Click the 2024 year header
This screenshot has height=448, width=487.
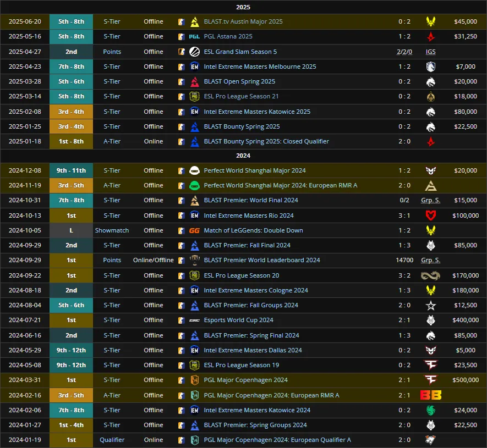[243, 156]
